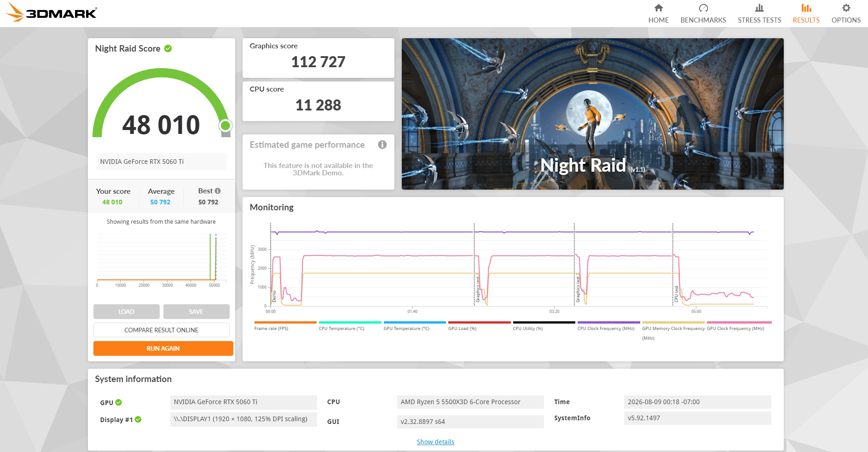
Task: Open the Show details link
Action: pyautogui.click(x=435, y=442)
